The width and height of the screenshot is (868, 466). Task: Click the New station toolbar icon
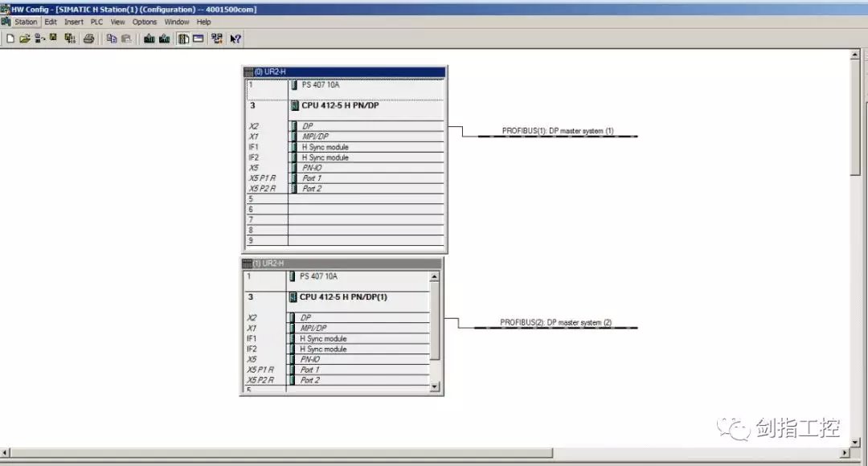(10, 38)
